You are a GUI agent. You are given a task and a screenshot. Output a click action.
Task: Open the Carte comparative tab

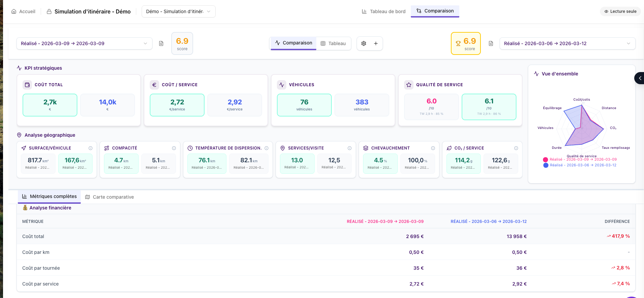coord(110,197)
